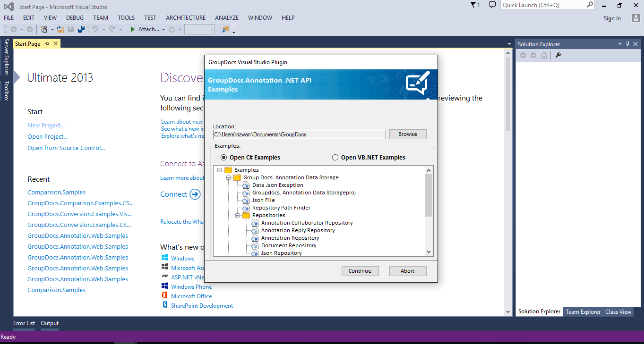Click the Navigate Forward toolbar icon
Viewport: 644px width, 344px height.
29,29
